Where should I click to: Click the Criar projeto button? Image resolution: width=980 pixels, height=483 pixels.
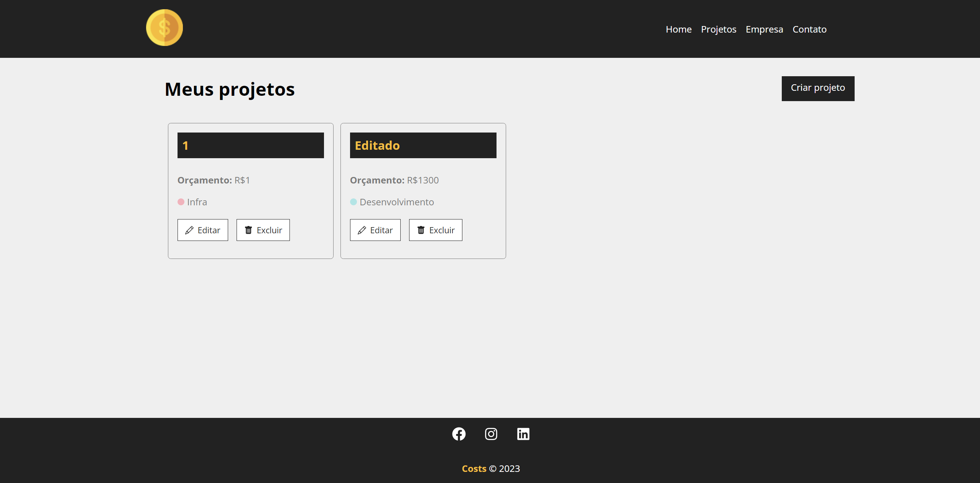click(817, 88)
